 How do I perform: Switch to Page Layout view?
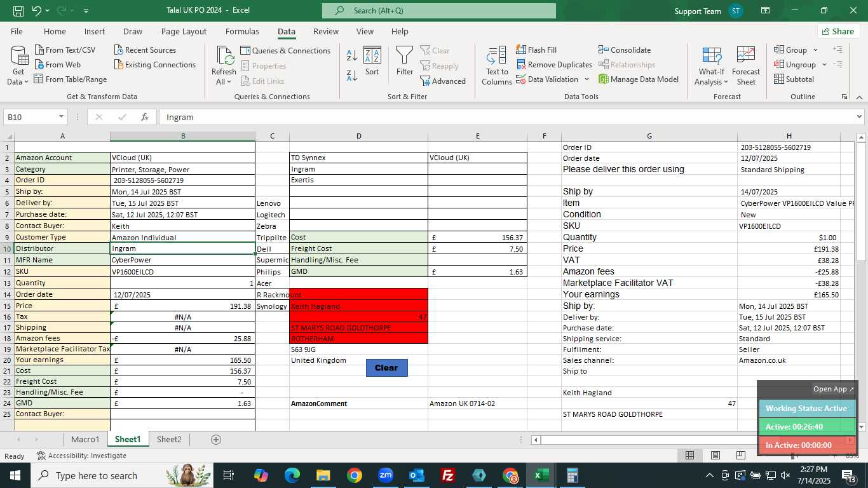(x=715, y=456)
